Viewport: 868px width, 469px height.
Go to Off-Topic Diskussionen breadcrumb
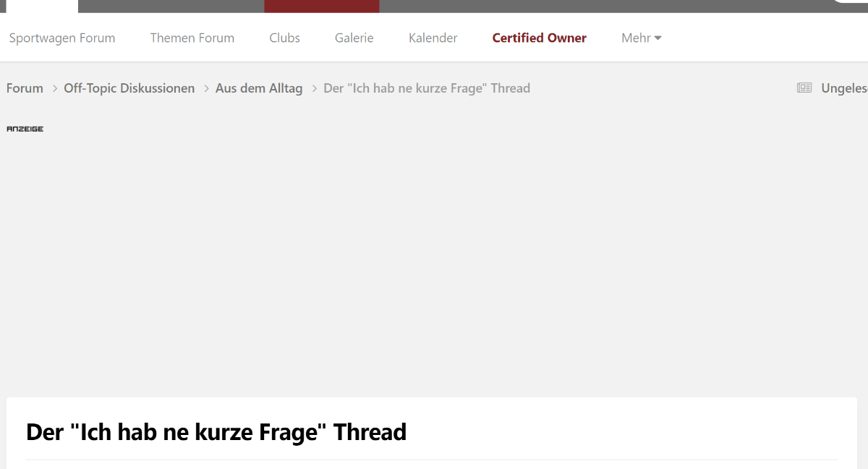click(129, 88)
